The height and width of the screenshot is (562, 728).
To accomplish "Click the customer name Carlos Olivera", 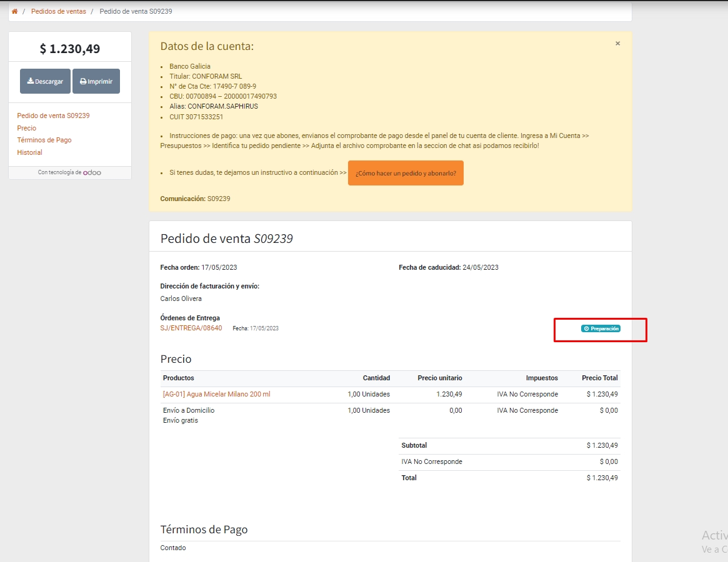I will click(x=181, y=298).
